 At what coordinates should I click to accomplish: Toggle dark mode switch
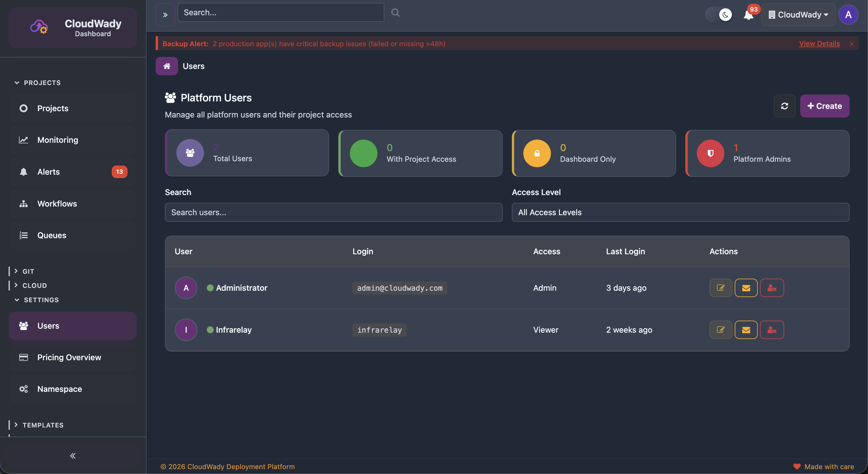pyautogui.click(x=719, y=14)
